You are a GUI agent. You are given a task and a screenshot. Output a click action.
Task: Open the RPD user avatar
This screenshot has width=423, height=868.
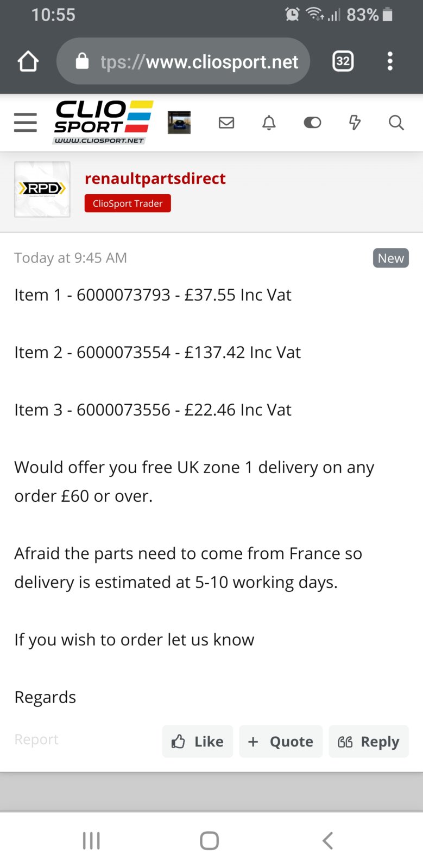[x=42, y=189]
